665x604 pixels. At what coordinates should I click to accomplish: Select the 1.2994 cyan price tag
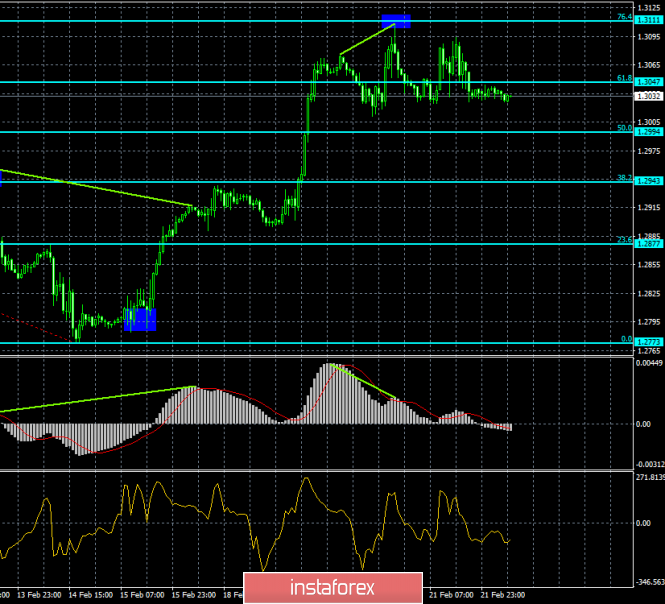click(649, 132)
